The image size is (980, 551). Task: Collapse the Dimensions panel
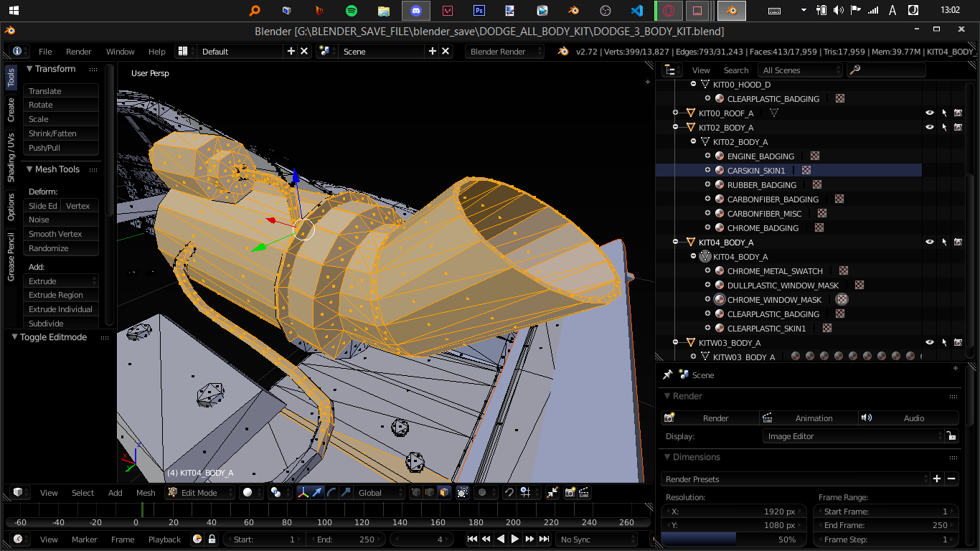[x=667, y=457]
